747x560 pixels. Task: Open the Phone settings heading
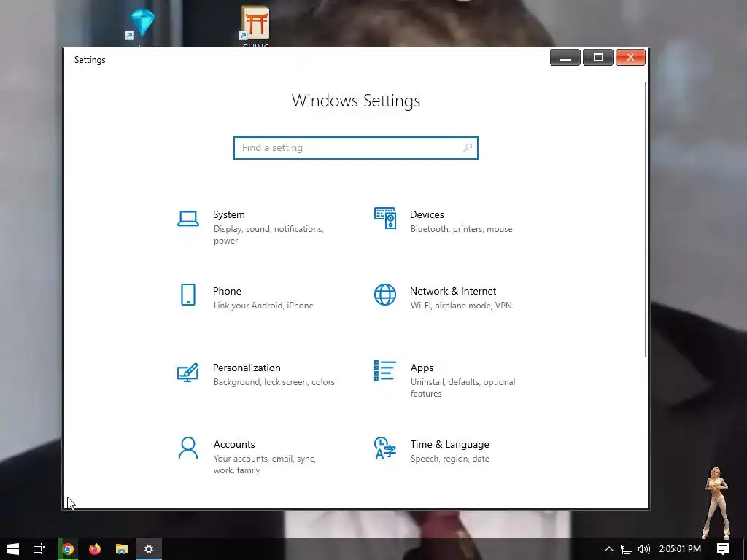pos(227,291)
